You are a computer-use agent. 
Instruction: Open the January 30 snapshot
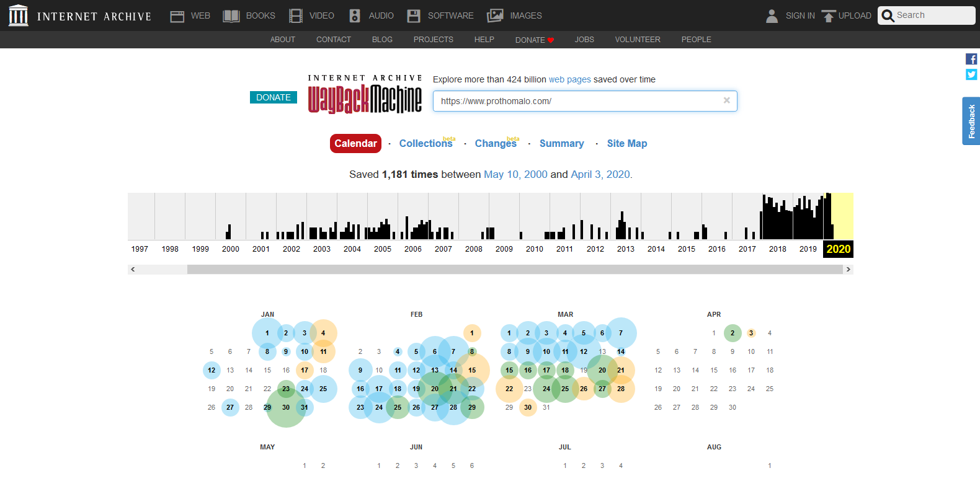tap(286, 407)
